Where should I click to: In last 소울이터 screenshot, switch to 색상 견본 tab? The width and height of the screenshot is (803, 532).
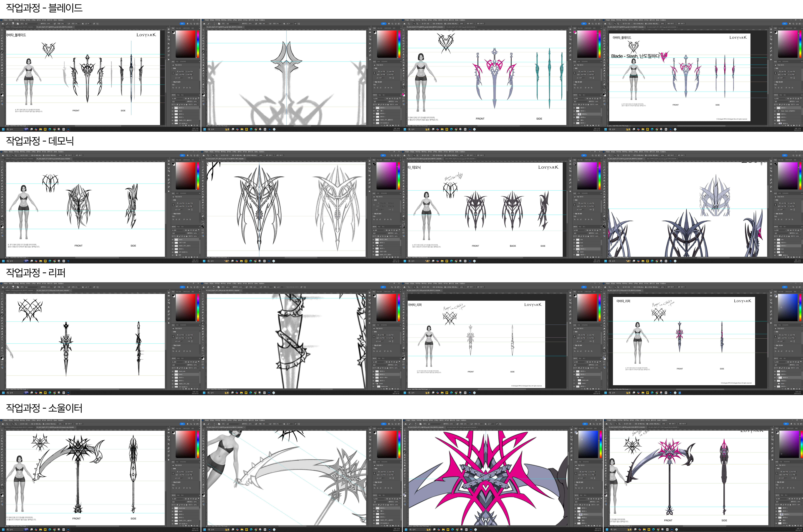click(x=782, y=429)
